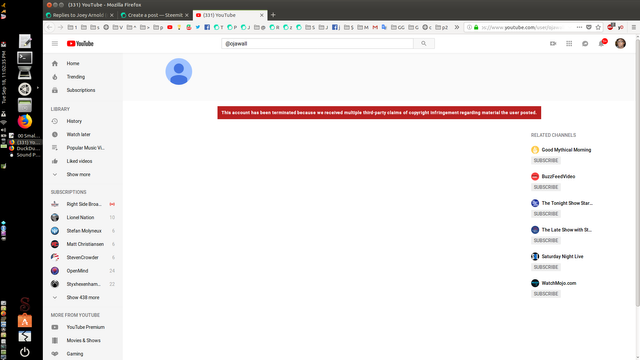Open the Stefan Molyneux subscription
The width and height of the screenshot is (640, 360).
click(x=83, y=231)
